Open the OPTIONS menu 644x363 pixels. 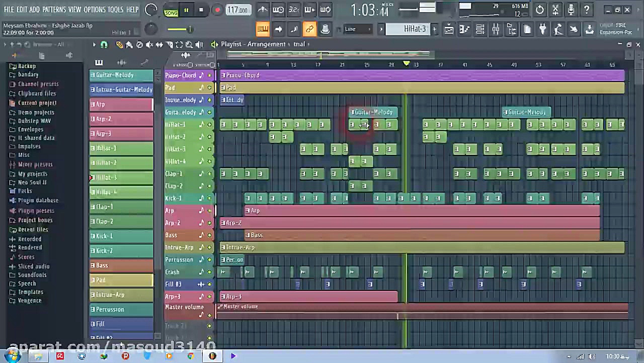coord(94,10)
